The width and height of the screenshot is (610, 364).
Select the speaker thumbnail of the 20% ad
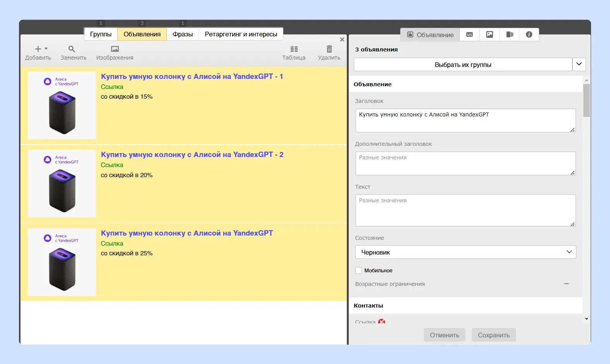62,183
